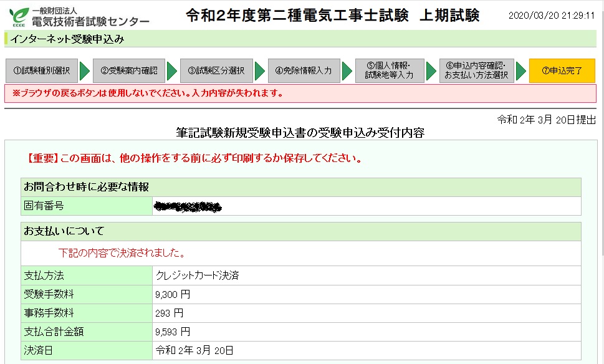Screen dimensions: 604x364
Task: Click step ⑤個人情報・試験地等入力
Action: [390, 70]
